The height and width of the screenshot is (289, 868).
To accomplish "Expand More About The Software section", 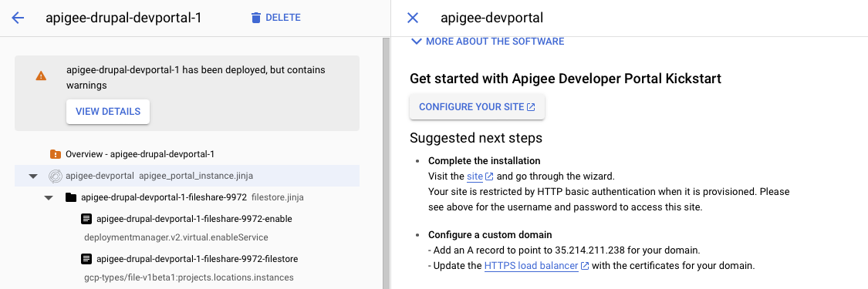I will pos(487,42).
